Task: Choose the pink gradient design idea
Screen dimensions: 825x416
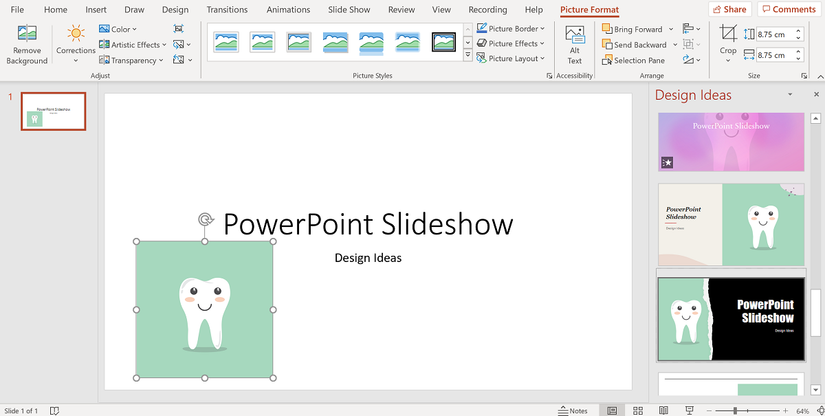Action: [x=731, y=141]
